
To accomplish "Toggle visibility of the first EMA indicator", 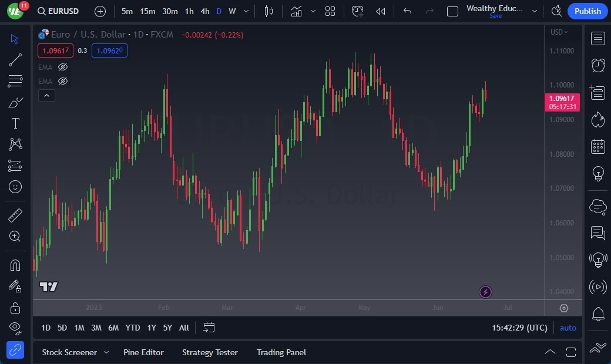I will [63, 67].
